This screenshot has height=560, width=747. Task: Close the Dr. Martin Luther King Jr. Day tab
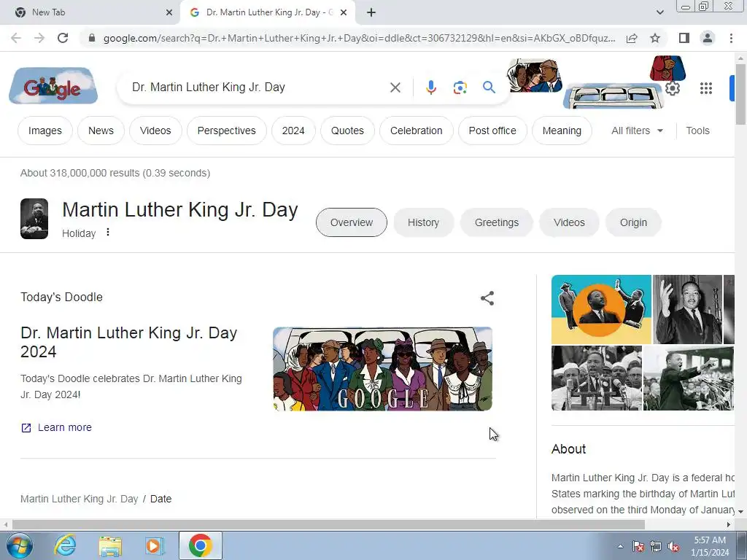coord(344,12)
